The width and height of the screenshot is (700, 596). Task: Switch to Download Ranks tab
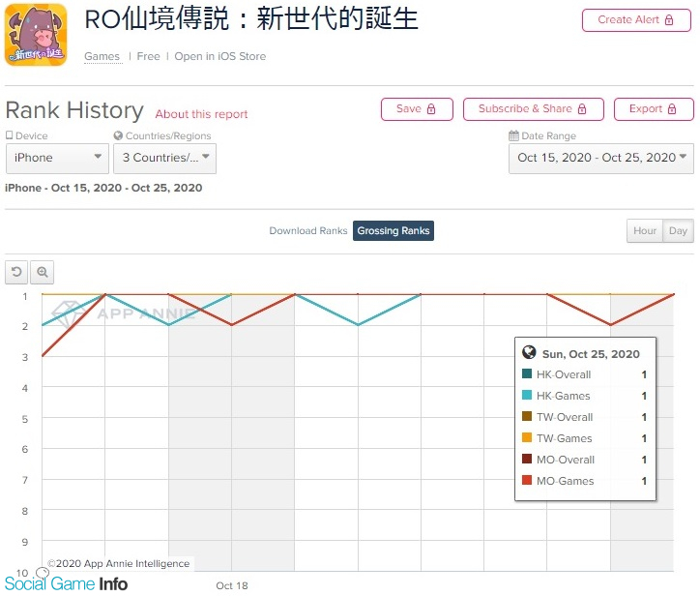308,230
